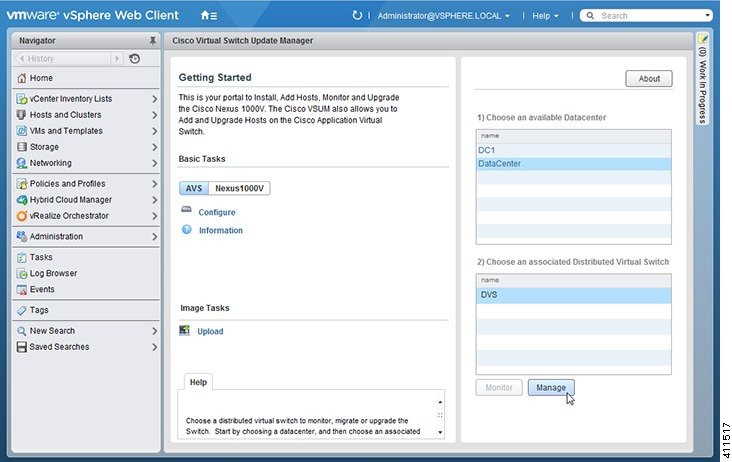This screenshot has height=462, width=732.
Task: Open the Help tab in Getting Started
Action: tap(198, 382)
